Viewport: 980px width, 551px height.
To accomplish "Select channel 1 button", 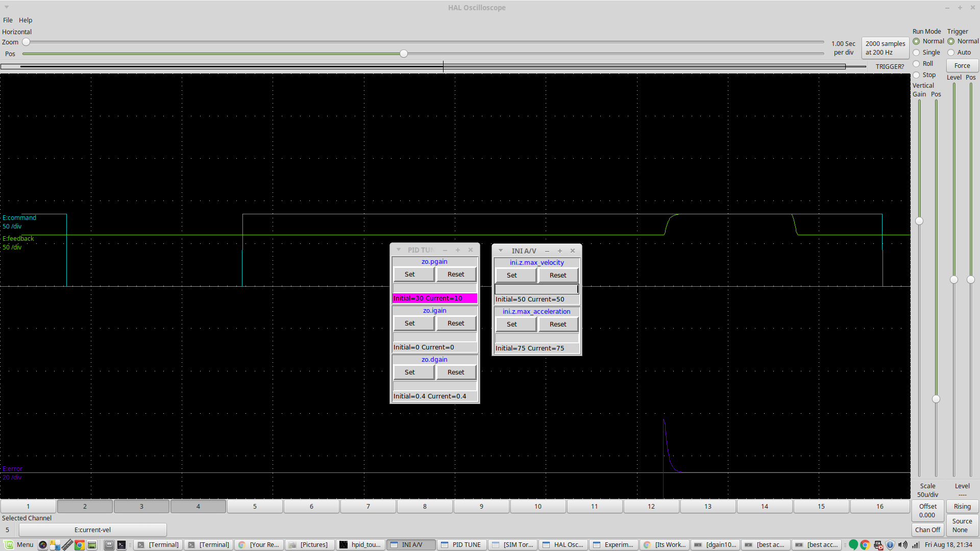I will point(28,506).
